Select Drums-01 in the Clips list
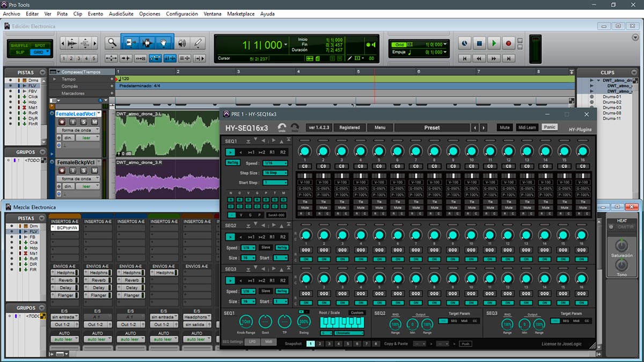 [612, 97]
